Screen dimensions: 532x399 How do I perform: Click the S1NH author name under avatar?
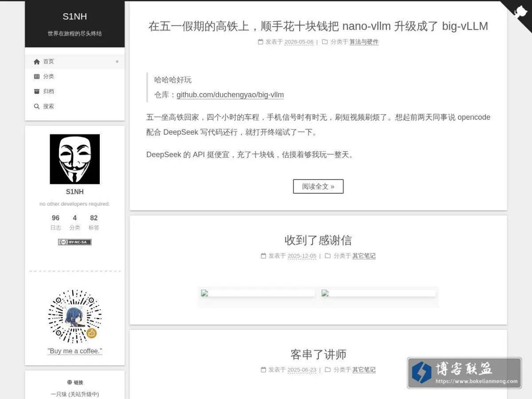(74, 192)
